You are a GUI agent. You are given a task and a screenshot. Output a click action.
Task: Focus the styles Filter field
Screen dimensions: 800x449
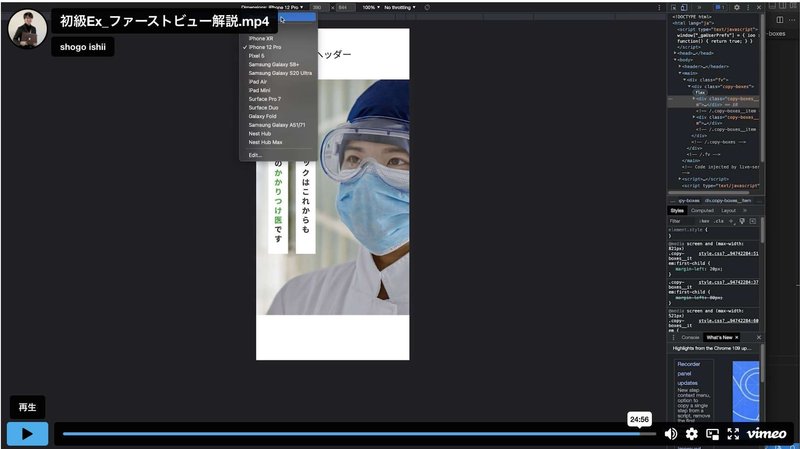pyautogui.click(x=682, y=221)
